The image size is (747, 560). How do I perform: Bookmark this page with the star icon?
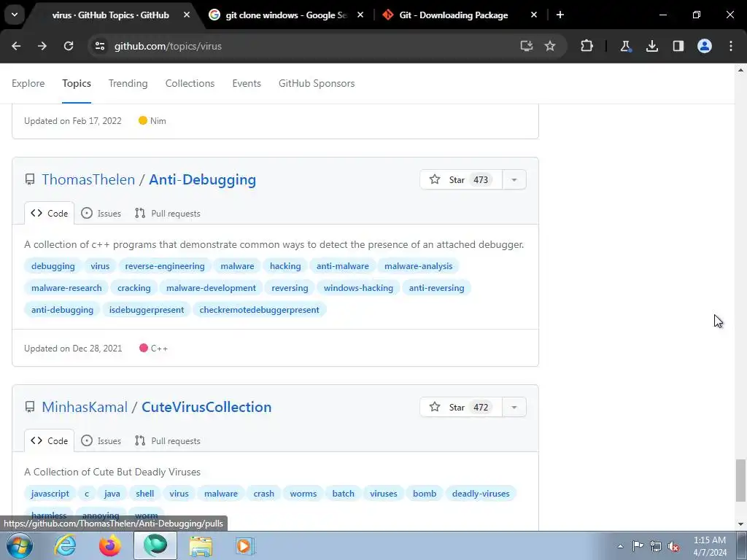tap(550, 46)
